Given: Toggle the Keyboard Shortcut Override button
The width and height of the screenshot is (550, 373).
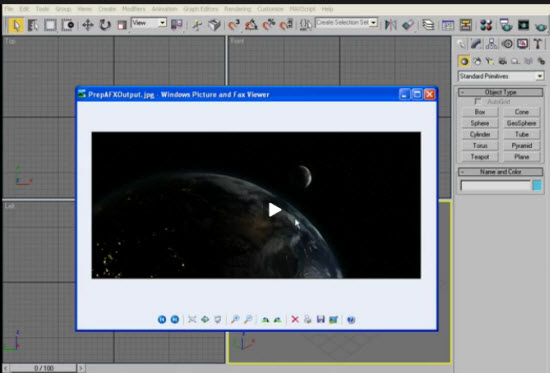Looking at the screenshot, I should pos(214,25).
